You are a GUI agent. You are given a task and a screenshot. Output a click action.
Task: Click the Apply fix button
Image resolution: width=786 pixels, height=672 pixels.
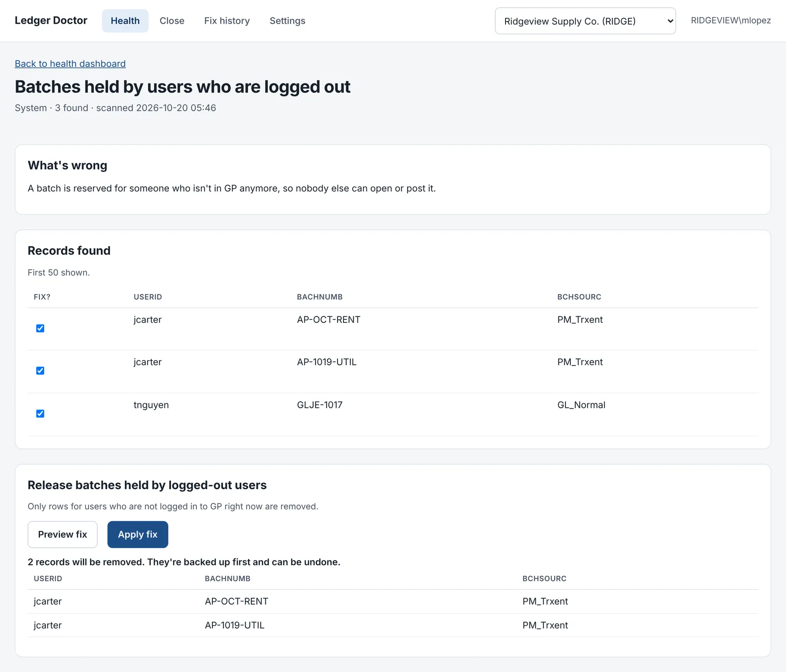pyautogui.click(x=138, y=534)
